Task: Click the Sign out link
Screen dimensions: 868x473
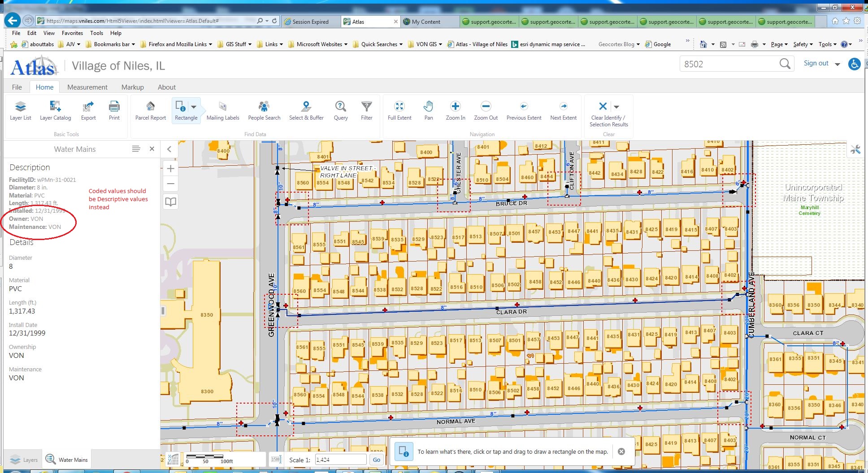Action: [816, 64]
